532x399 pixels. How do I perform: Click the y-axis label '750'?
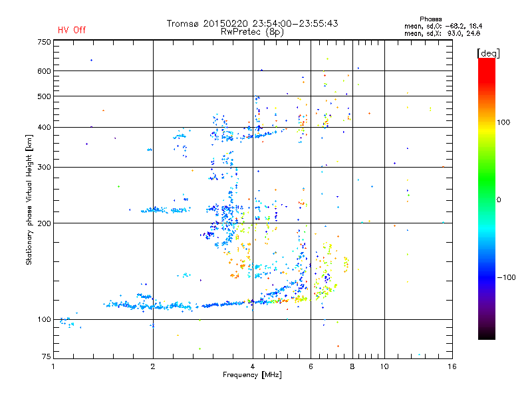tap(44, 42)
